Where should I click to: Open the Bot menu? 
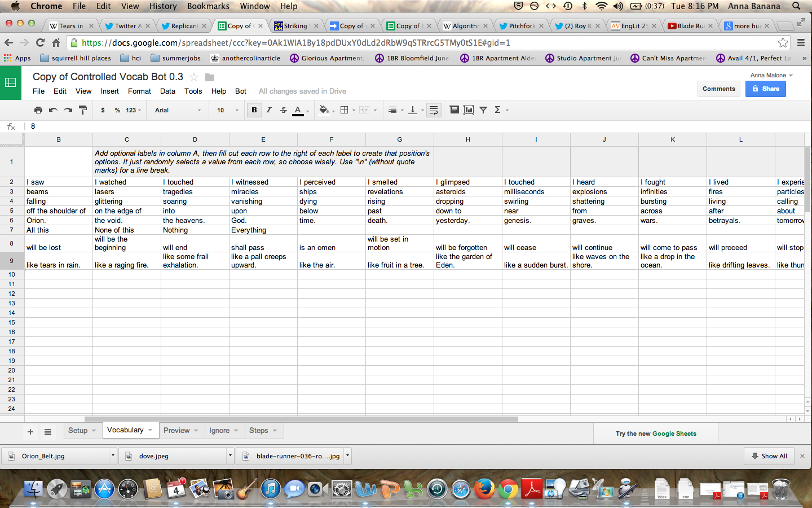pyautogui.click(x=241, y=91)
